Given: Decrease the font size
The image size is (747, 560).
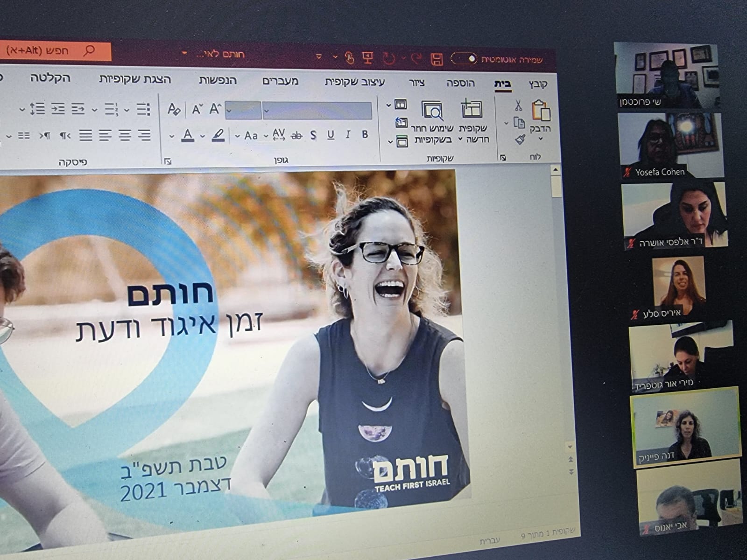Looking at the screenshot, I should [x=197, y=110].
